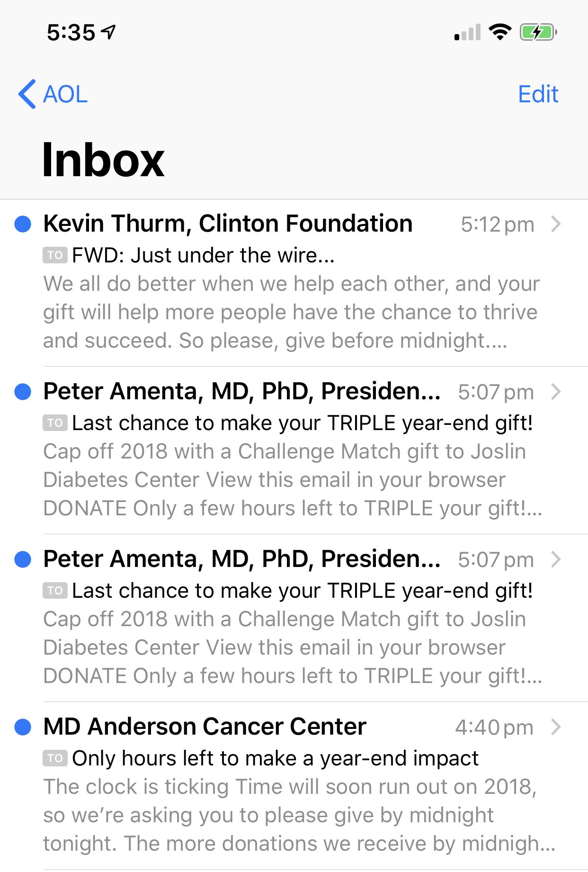Tap chevron on first Peter Amenta email
588x872 pixels.
(556, 392)
